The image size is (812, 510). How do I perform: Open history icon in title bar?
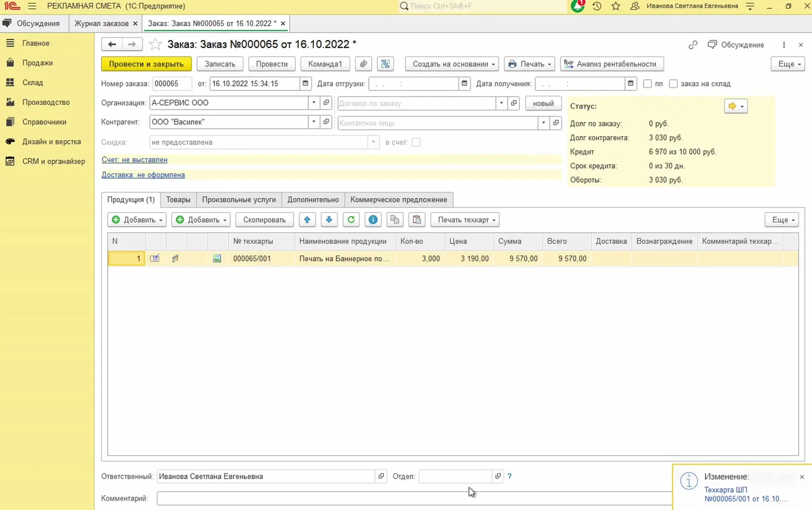click(597, 6)
